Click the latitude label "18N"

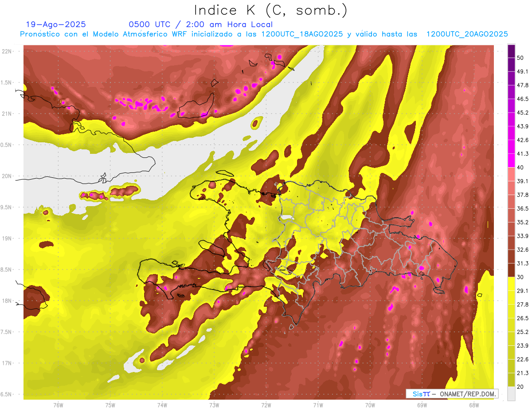click(7, 301)
